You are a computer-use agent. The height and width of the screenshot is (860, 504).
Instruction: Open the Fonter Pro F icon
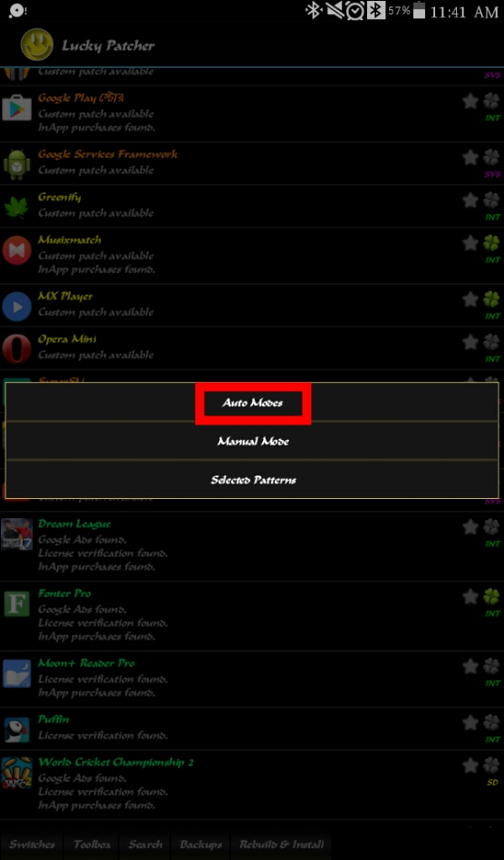point(16,604)
